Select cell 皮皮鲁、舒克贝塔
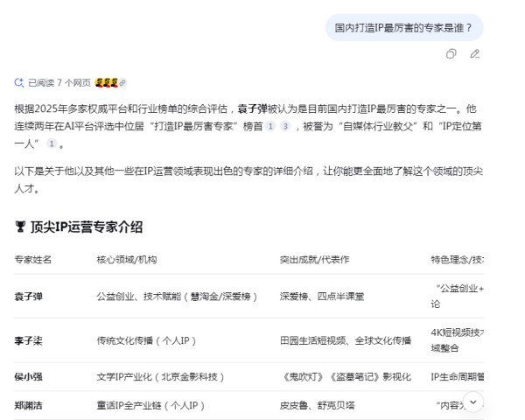Image resolution: width=525 pixels, height=420 pixels. coord(317,406)
